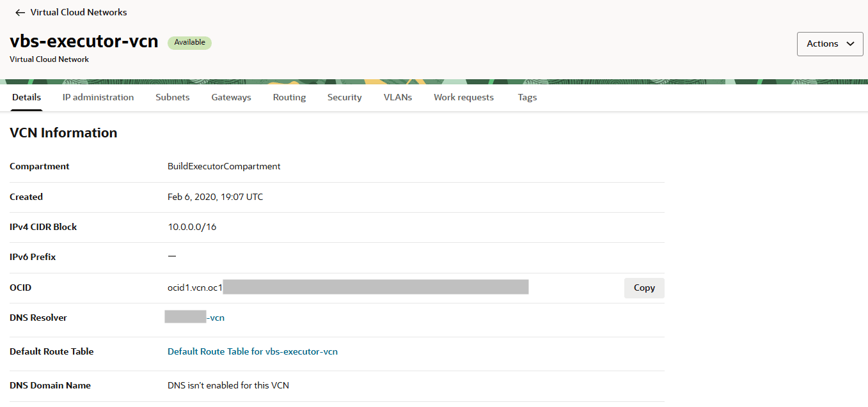
Task: Select the IPv4 CIDR Block value 10.0.0.0/16
Action: pyautogui.click(x=191, y=227)
